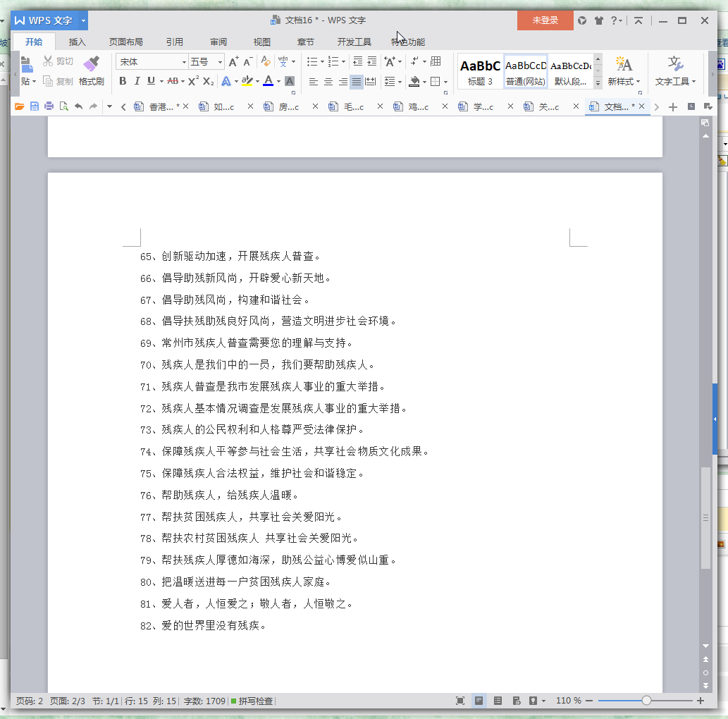Screen dimensions: 728x719
Task: Align text right
Action: pos(343,82)
